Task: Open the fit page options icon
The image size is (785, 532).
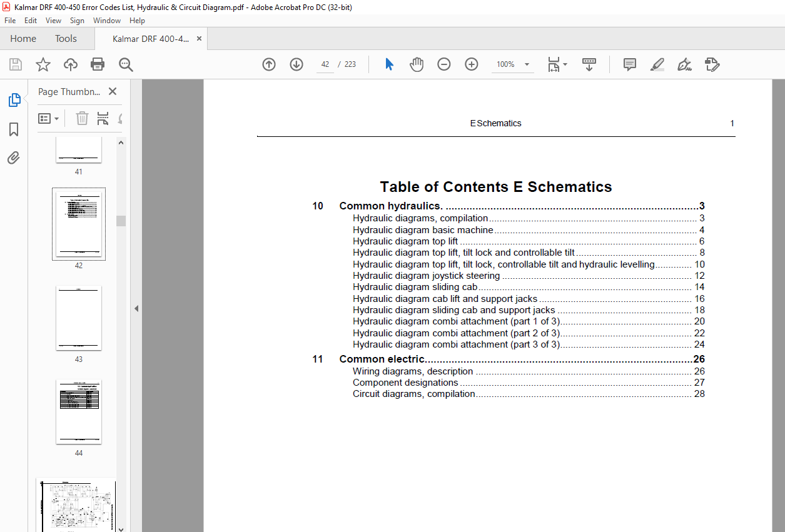Action: [x=557, y=64]
